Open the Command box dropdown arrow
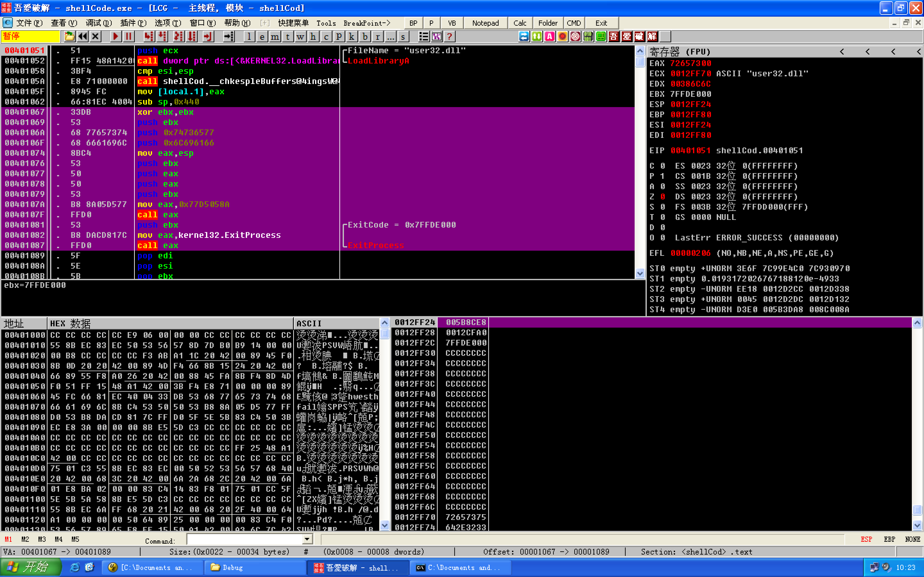 pos(307,539)
